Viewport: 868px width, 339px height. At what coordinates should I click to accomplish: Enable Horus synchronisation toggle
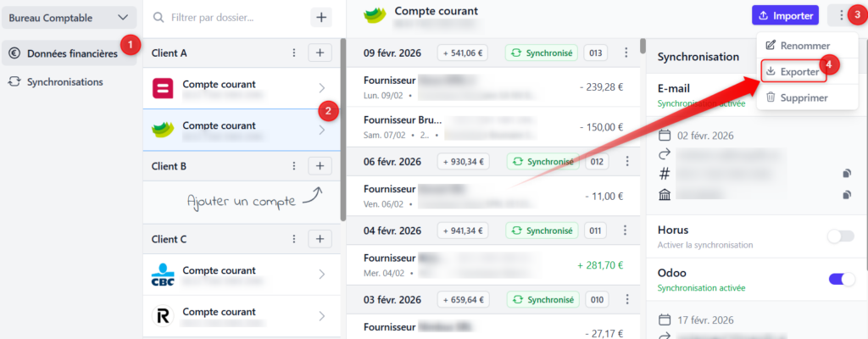click(840, 236)
